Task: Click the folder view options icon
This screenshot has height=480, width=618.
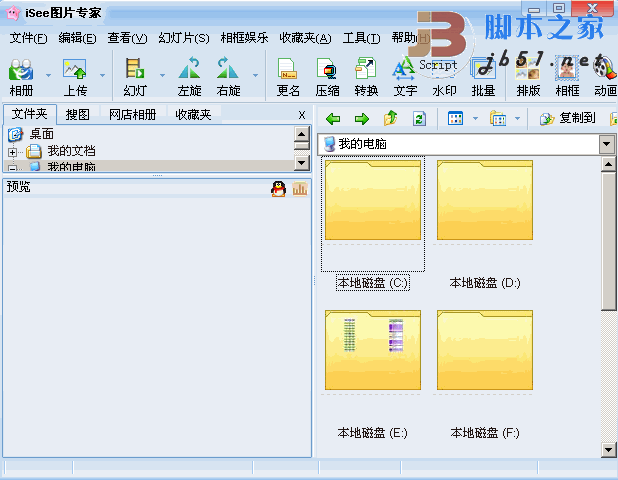Action: pyautogui.click(x=497, y=118)
